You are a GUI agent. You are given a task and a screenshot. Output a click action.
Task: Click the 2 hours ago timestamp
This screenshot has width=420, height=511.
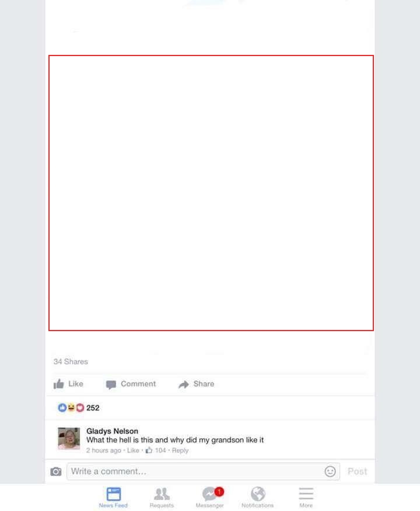pos(103,450)
